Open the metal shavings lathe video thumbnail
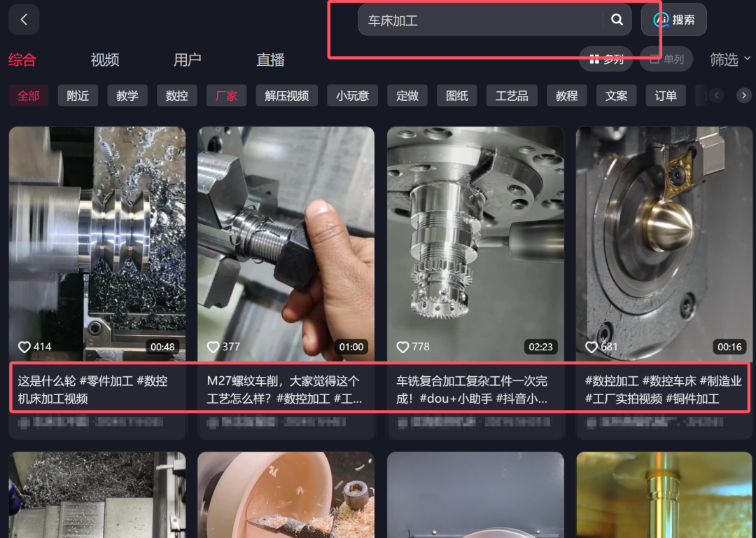Viewport: 756px width, 538px height. [x=97, y=495]
